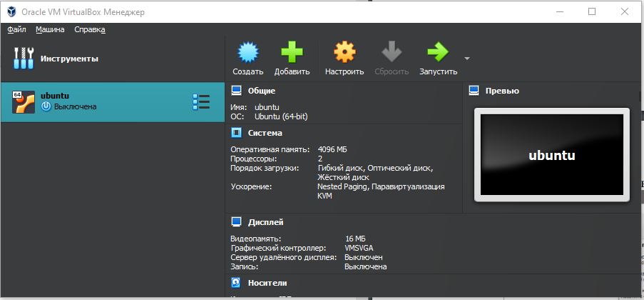644x300 pixels.
Task: Select the Инструменты tools icon
Action: [24, 58]
